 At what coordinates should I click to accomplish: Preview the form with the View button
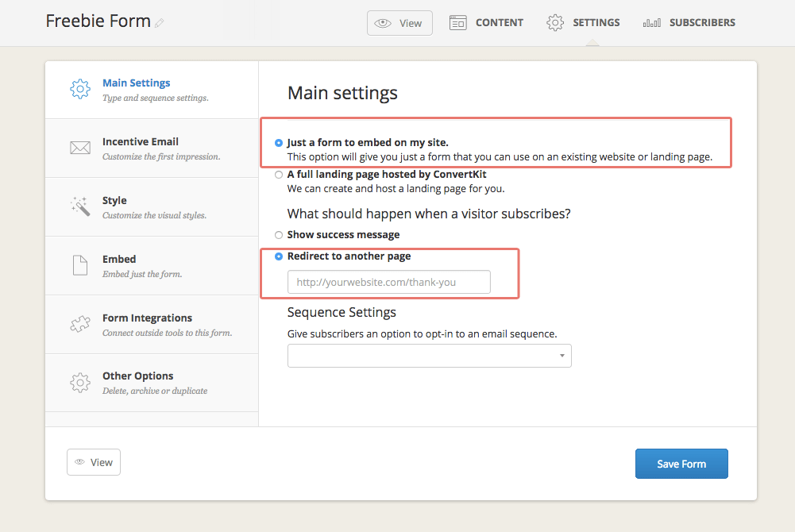(93, 461)
